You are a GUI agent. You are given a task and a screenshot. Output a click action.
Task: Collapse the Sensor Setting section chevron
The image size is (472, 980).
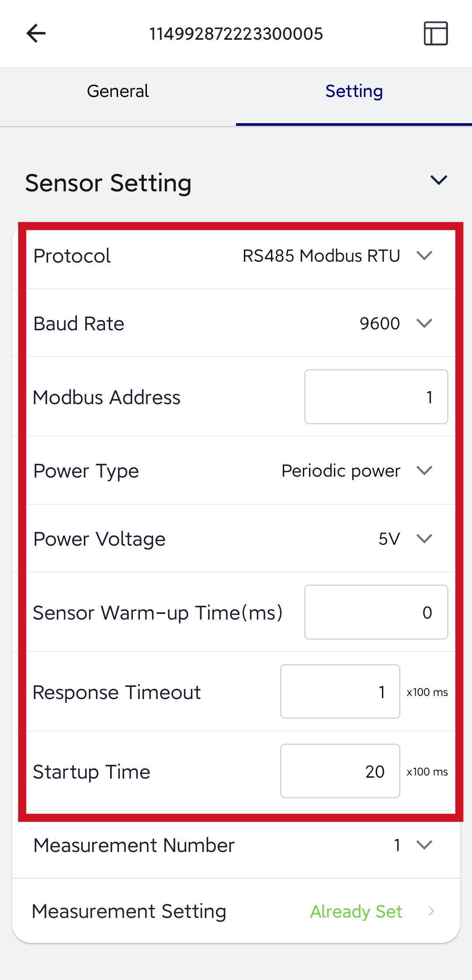438,180
